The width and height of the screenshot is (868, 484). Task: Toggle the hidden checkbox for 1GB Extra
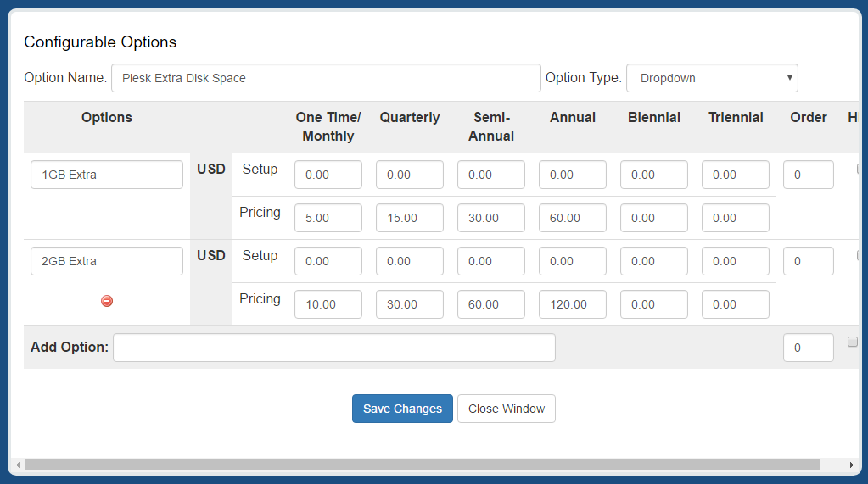point(859,169)
